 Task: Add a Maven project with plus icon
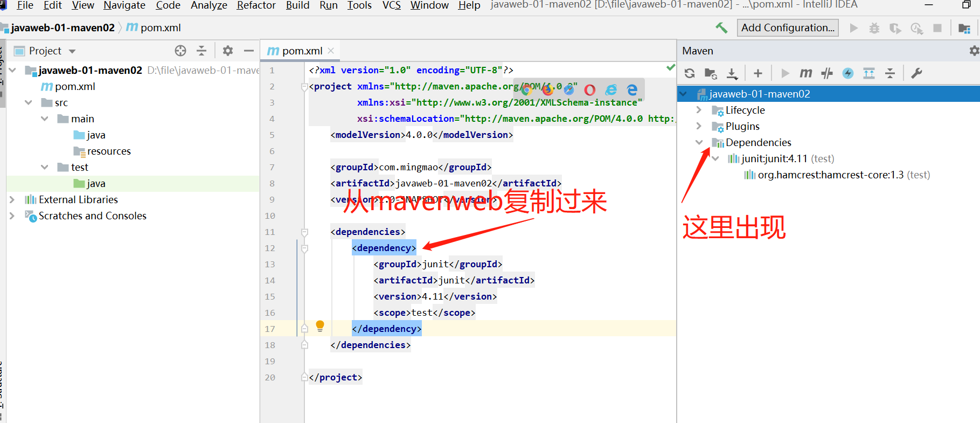(x=758, y=73)
